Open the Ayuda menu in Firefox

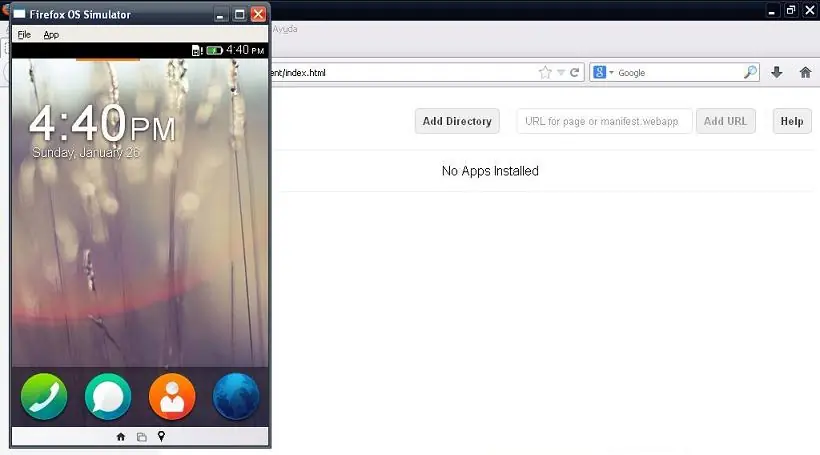[284, 29]
